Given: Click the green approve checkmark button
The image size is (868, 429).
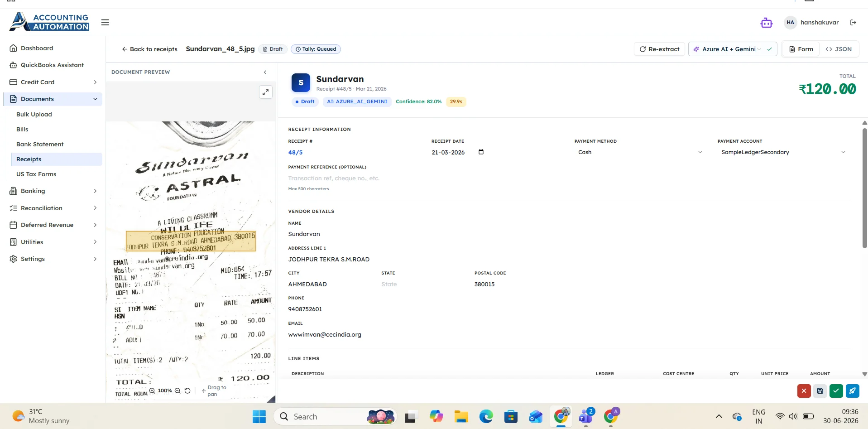Looking at the screenshot, I should pyautogui.click(x=836, y=391).
